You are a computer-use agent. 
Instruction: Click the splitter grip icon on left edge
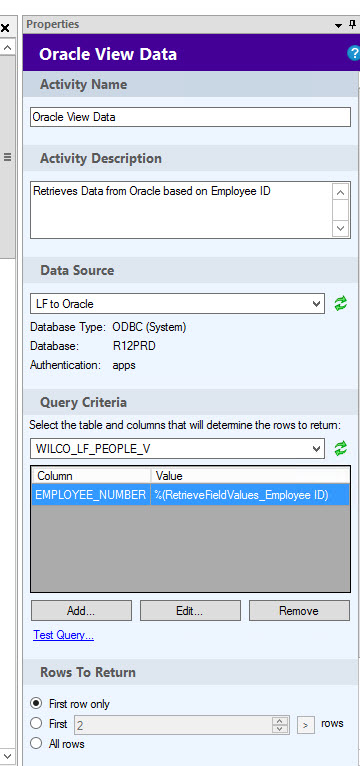point(7,157)
